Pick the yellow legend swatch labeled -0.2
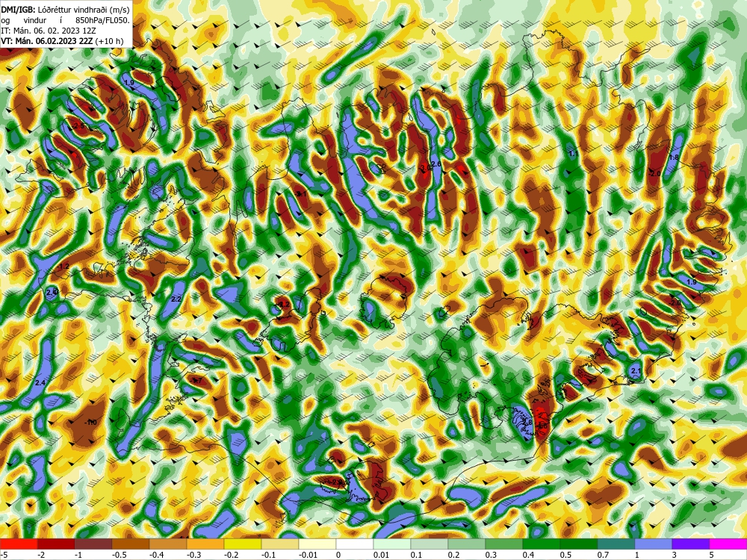The height and width of the screenshot is (560, 747). 243,544
